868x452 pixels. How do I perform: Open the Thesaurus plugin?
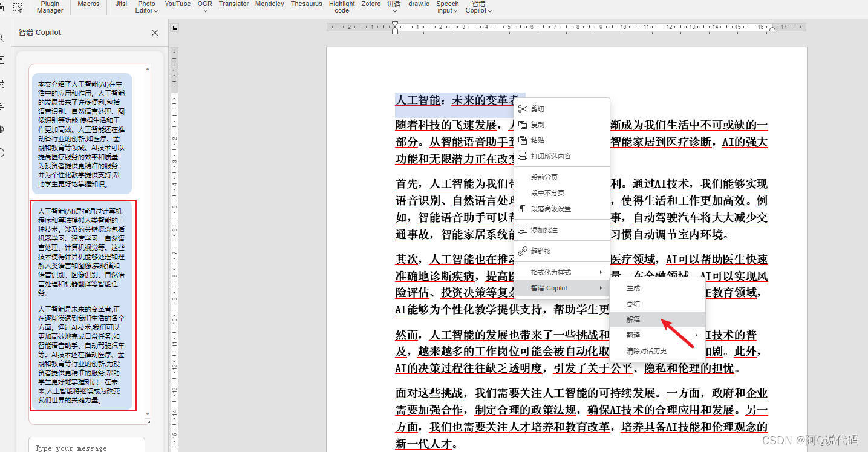(x=306, y=4)
